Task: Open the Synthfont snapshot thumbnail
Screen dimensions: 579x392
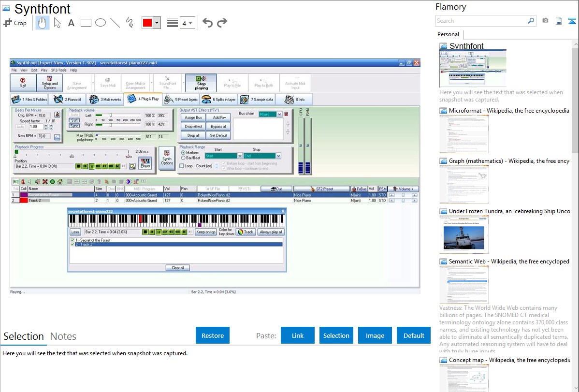Action: point(473,68)
